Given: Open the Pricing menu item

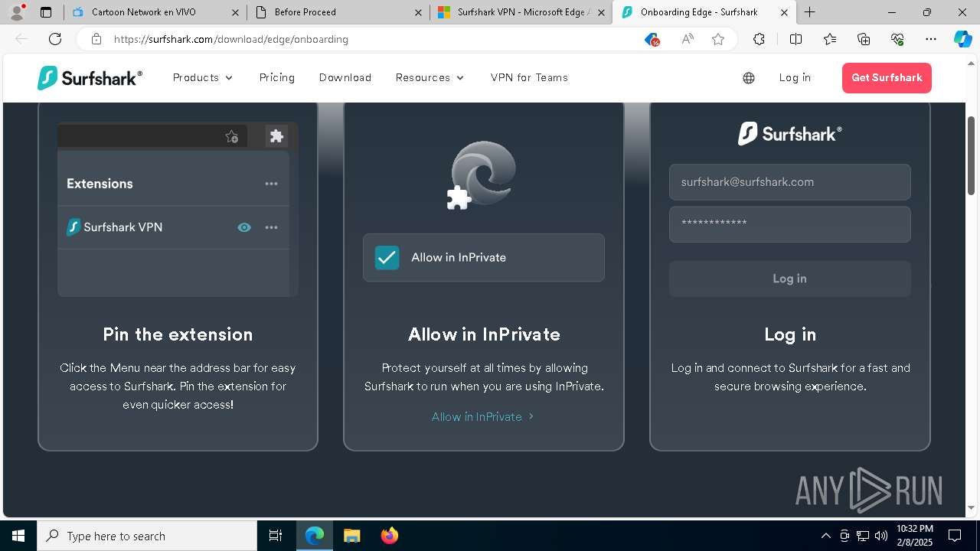Looking at the screenshot, I should [x=277, y=77].
